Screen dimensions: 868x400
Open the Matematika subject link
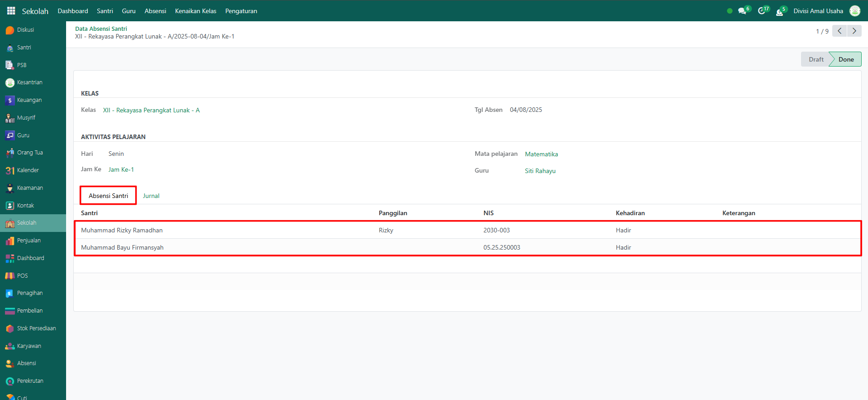(541, 154)
